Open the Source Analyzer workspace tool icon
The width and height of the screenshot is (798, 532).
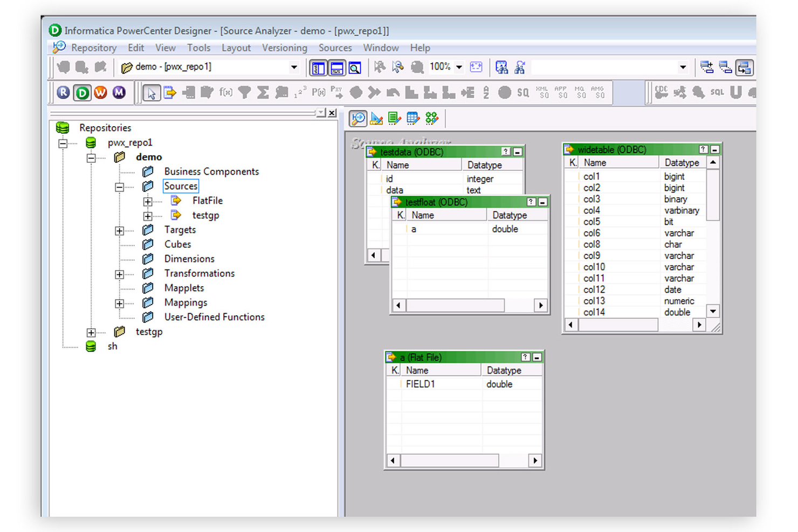(358, 118)
